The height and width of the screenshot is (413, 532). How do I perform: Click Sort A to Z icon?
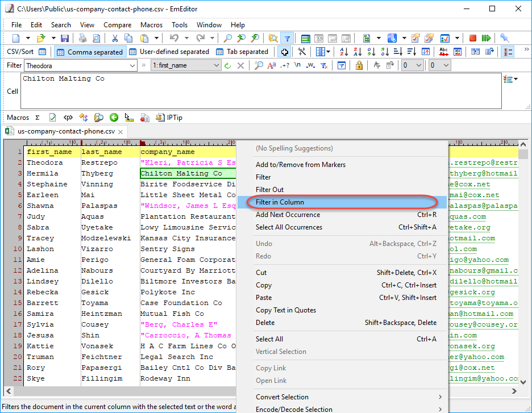pos(344,52)
